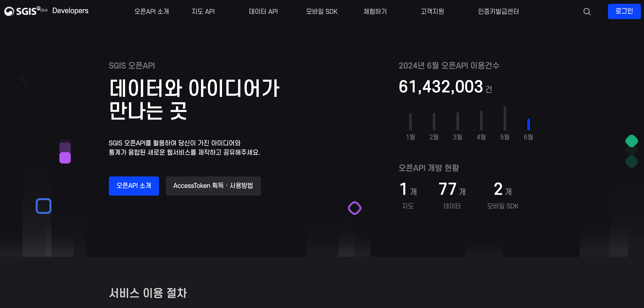This screenshot has height=308, width=644.
Task: Click the 2024년 6월 오픈API 이용건수 heading
Action: (449, 65)
